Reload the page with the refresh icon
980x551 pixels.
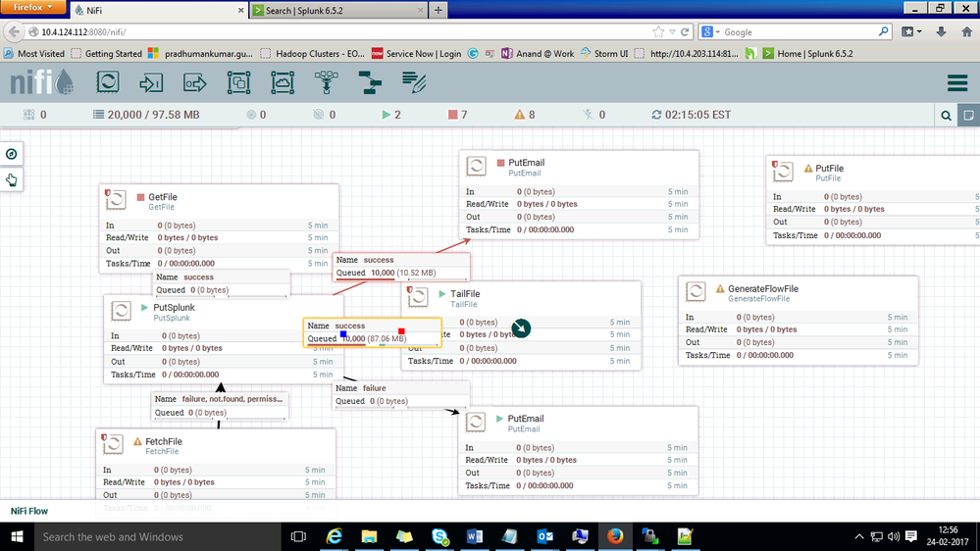click(685, 31)
